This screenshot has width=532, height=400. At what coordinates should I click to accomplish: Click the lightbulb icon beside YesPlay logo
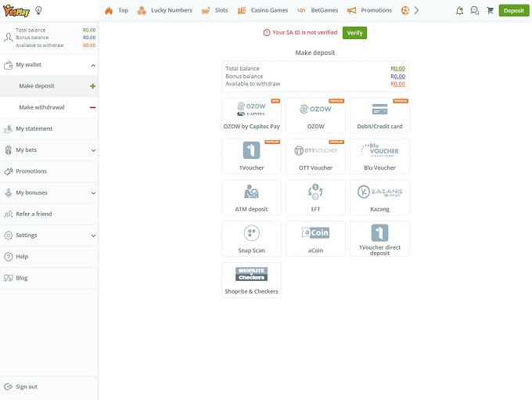coord(38,10)
